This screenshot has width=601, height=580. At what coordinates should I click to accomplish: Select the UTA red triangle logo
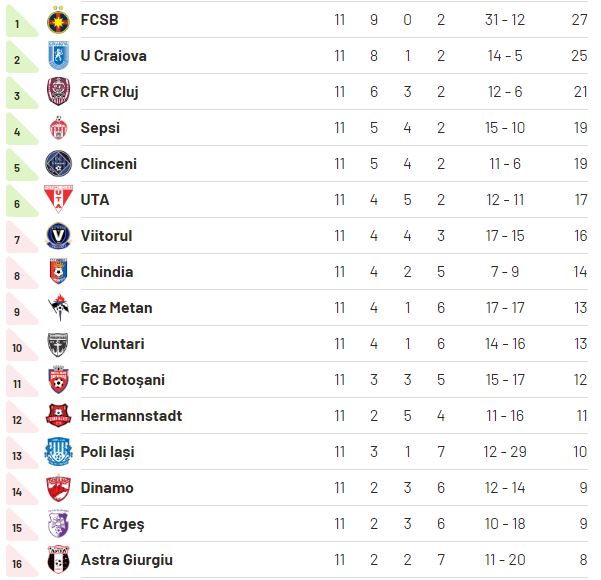point(58,199)
